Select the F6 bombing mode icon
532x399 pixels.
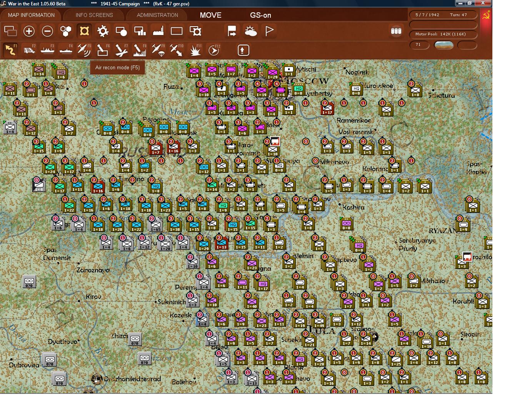coord(103,50)
